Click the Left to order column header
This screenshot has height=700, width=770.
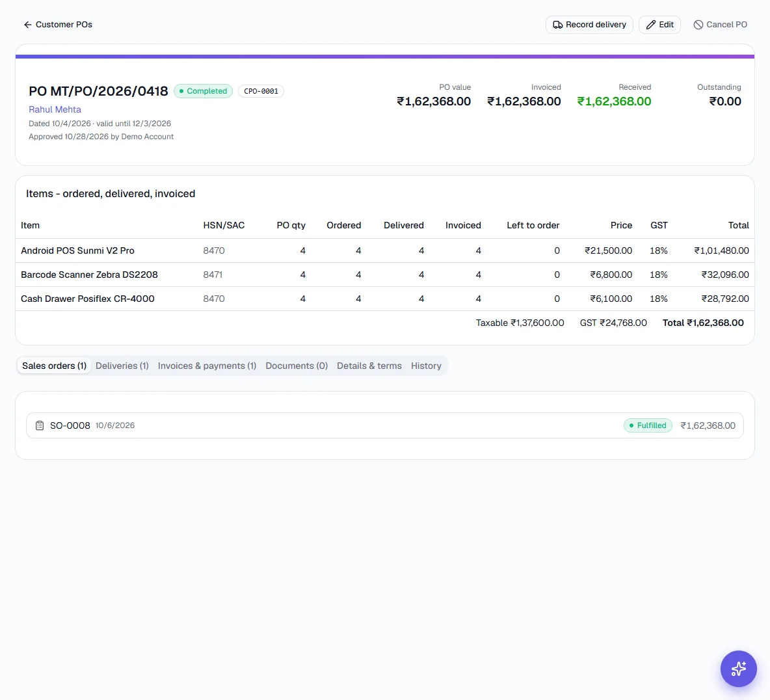click(533, 225)
